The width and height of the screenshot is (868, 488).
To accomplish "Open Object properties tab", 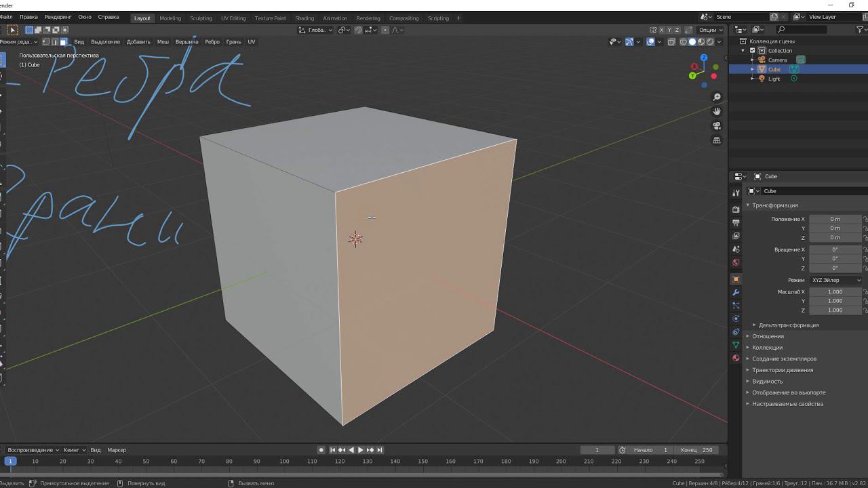I will (x=736, y=279).
